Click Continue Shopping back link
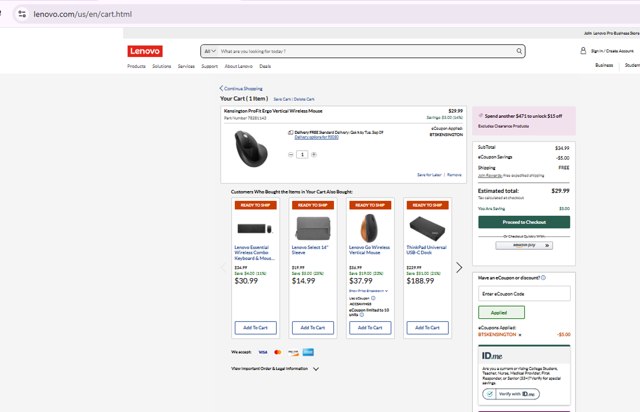This screenshot has height=412, width=640. tap(241, 88)
